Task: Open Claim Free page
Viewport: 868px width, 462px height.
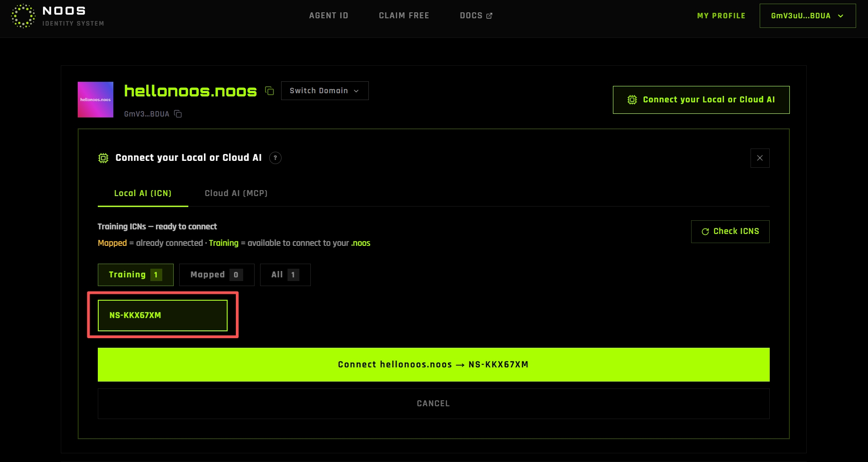Action: 404,16
